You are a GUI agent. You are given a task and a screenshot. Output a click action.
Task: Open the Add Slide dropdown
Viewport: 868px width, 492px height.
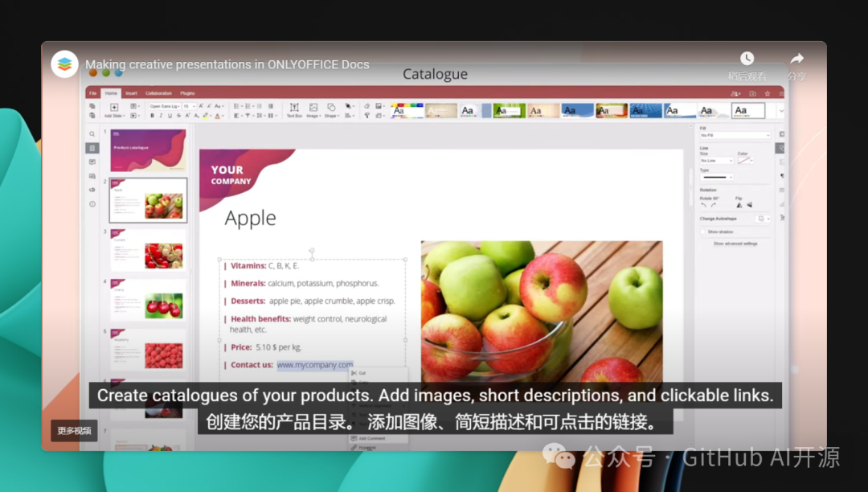coord(113,110)
